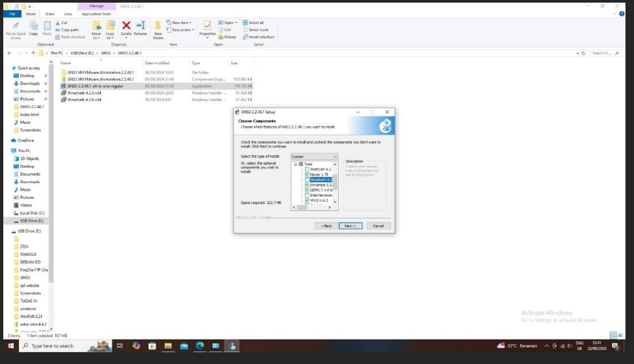Sort files by the Date modified column
This screenshot has height=364, width=634.
158,63
